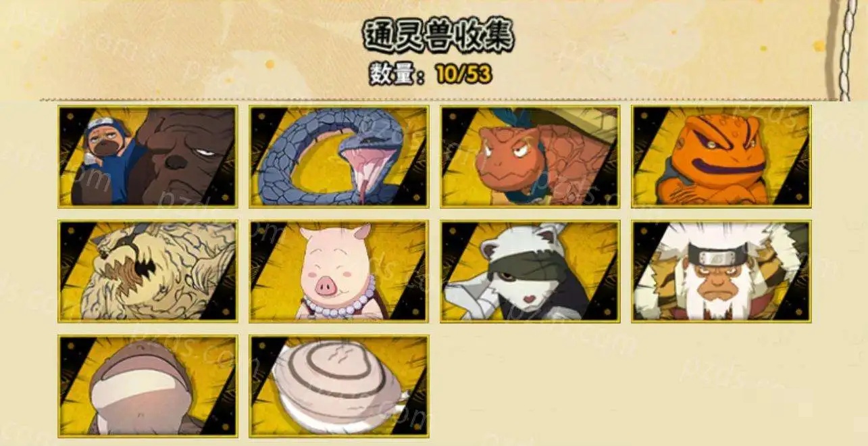Select the white weasel with eye bandage

pos(530,271)
